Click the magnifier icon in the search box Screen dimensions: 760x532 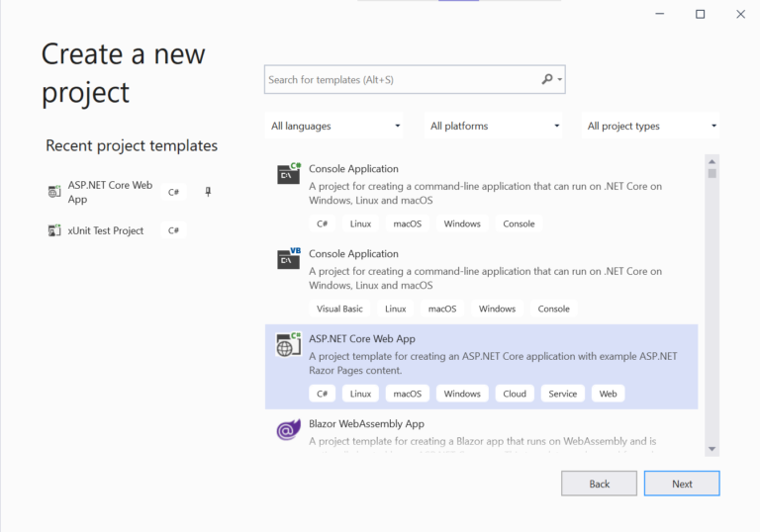[547, 79]
